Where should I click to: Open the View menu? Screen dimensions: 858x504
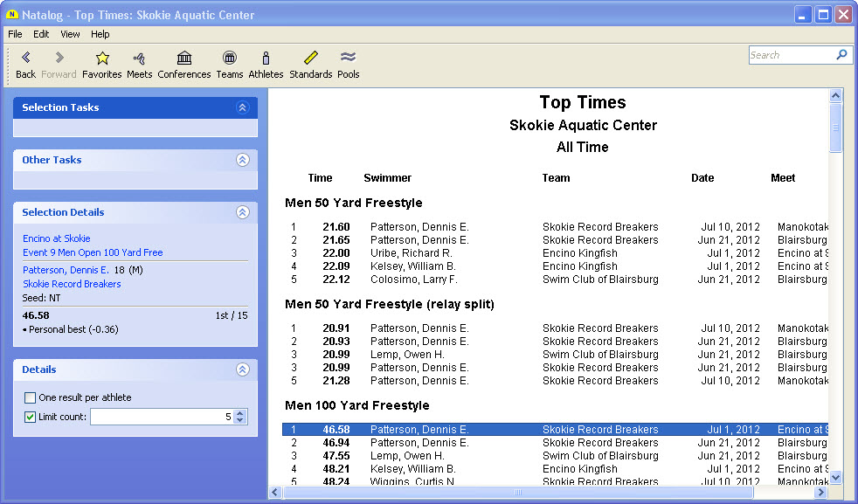click(x=70, y=34)
